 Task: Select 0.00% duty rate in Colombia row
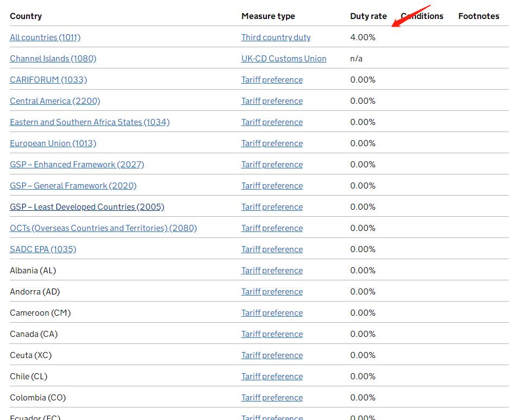pos(363,398)
